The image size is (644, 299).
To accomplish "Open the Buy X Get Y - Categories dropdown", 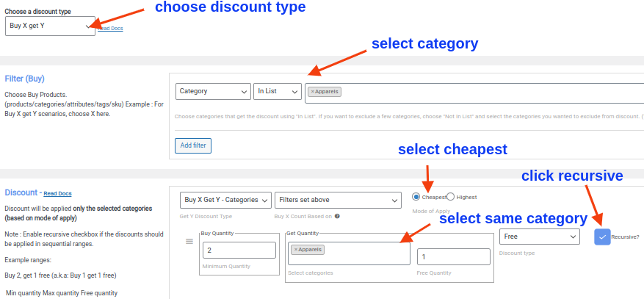I will 225,200.
